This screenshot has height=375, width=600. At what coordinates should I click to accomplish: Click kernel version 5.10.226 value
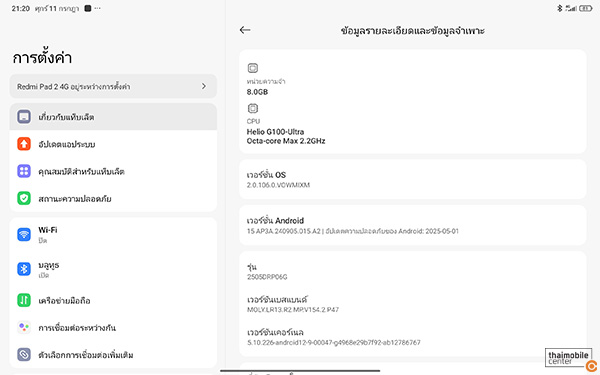tap(334, 342)
